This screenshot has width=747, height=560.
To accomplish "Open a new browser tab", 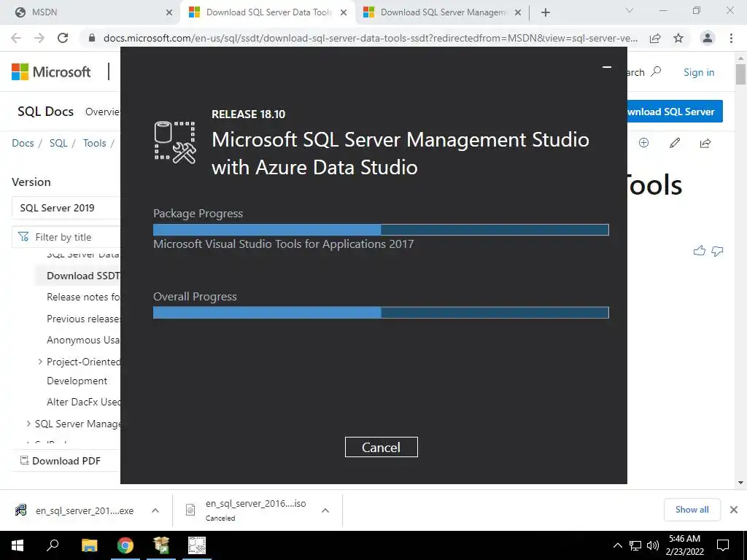I will pos(546,13).
